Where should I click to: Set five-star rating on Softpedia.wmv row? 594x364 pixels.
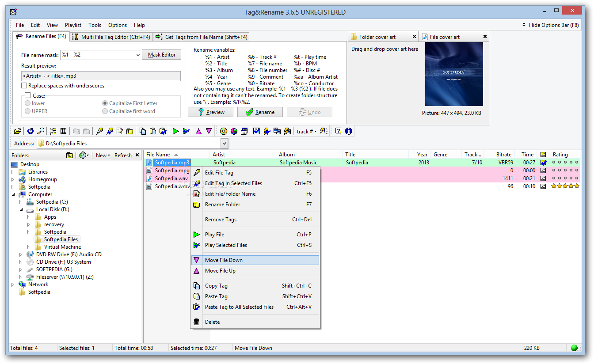(576, 186)
